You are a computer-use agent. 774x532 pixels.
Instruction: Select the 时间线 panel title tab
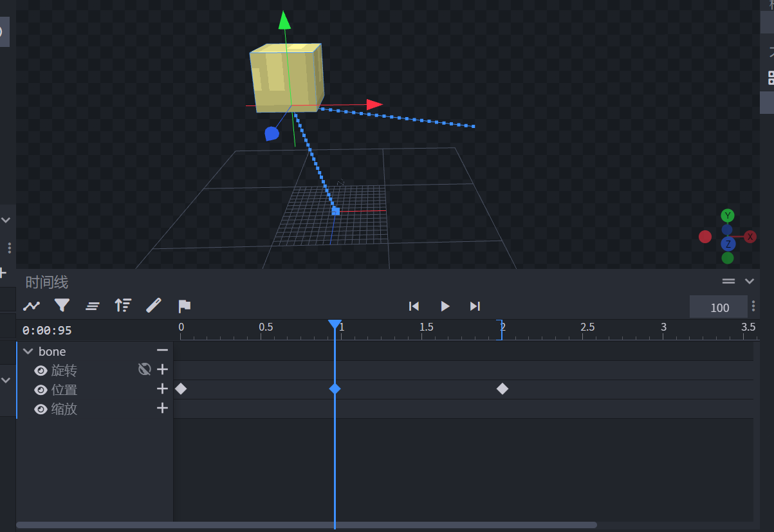(x=46, y=282)
